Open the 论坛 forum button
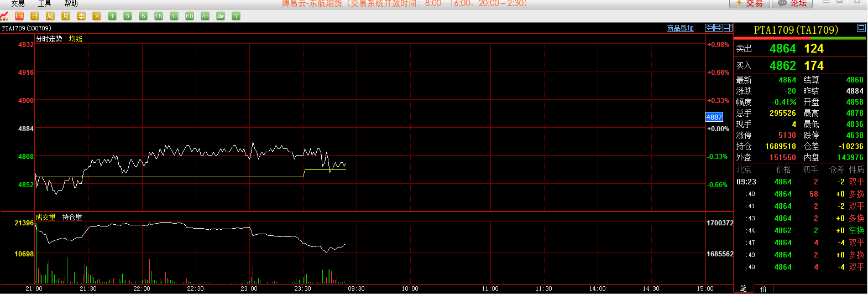868x294 pixels. click(x=792, y=3)
